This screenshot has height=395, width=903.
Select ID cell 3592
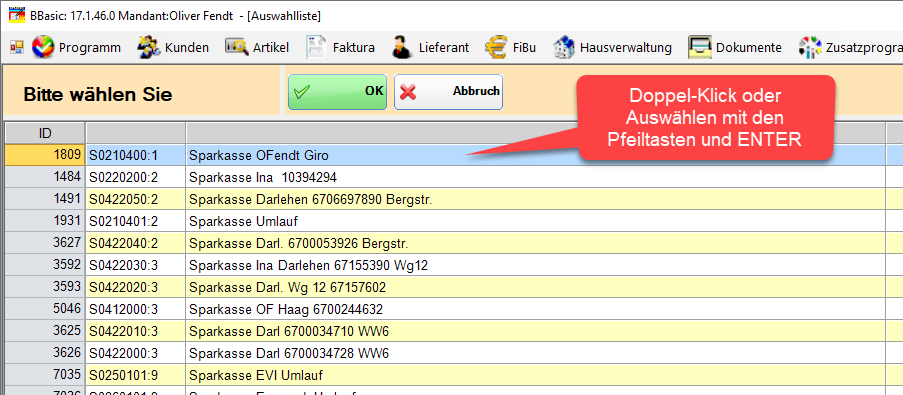(x=45, y=265)
